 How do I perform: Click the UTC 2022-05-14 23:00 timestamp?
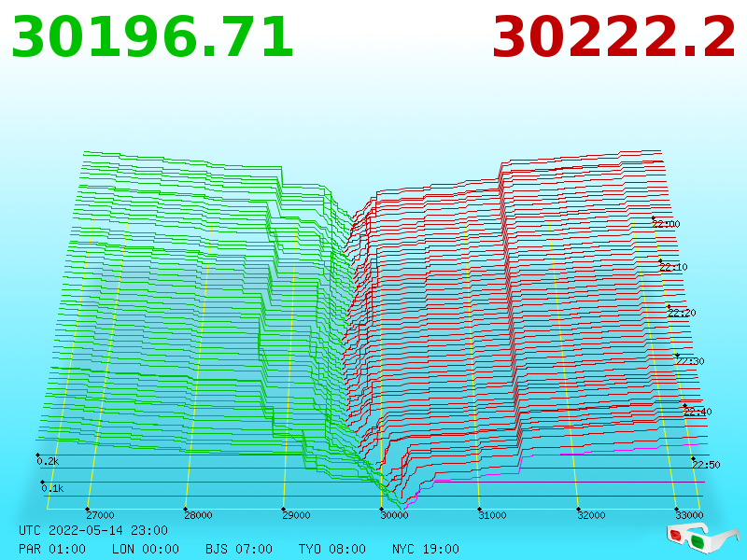(x=93, y=530)
